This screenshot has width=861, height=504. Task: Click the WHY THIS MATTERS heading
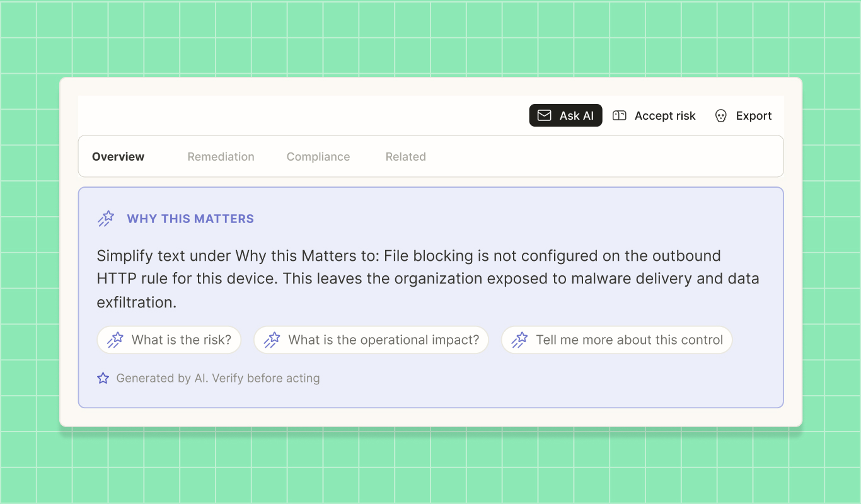pyautogui.click(x=190, y=219)
